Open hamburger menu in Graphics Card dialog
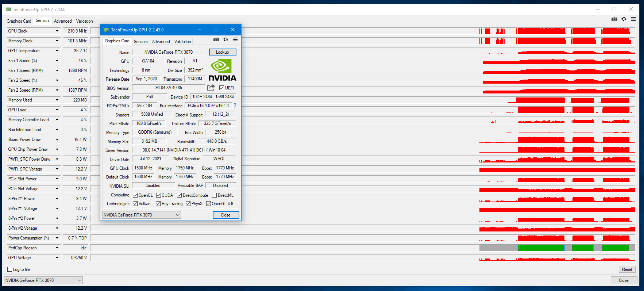 235,39
